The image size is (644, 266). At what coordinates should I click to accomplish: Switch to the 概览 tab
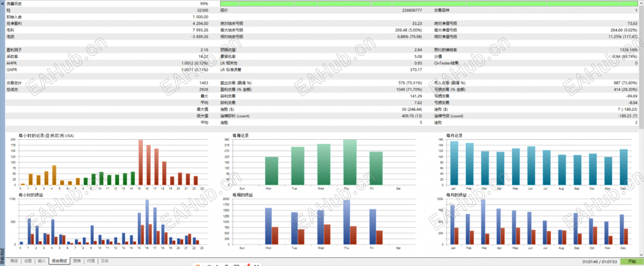pos(14,261)
